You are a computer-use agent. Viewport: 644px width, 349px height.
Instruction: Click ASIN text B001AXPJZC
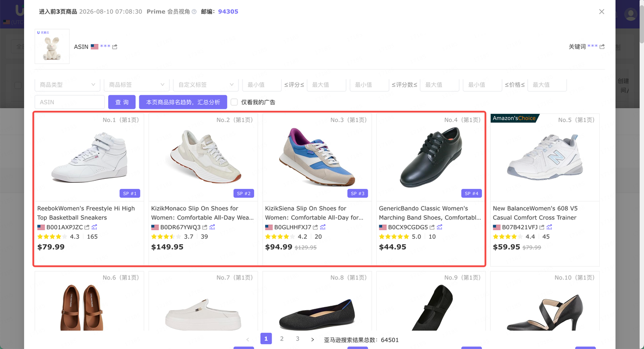(x=65, y=227)
